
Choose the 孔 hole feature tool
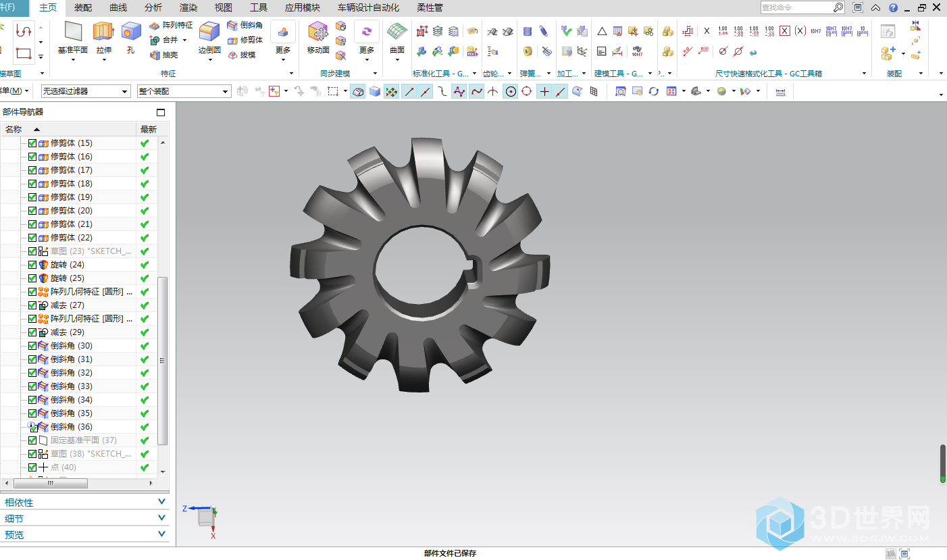click(x=130, y=38)
